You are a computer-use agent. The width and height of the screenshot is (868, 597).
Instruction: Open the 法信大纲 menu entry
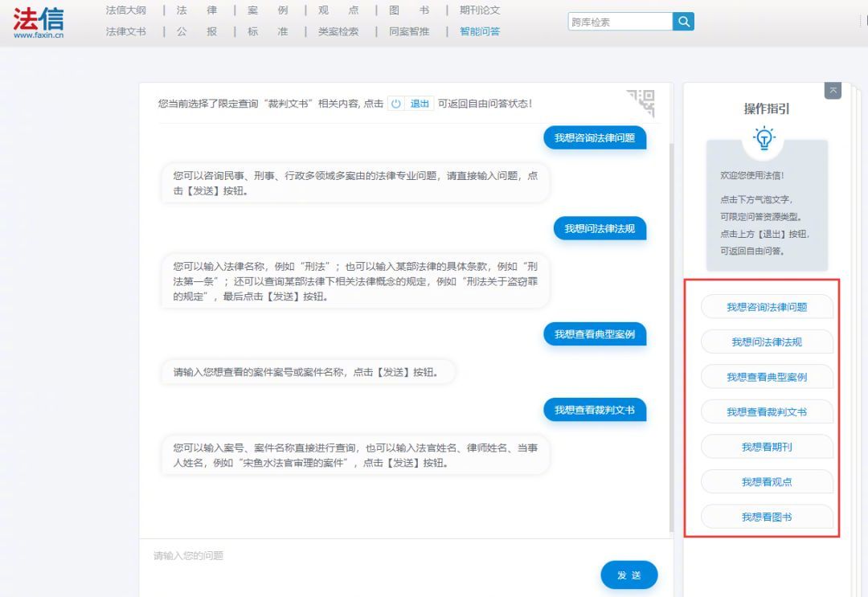(125, 10)
